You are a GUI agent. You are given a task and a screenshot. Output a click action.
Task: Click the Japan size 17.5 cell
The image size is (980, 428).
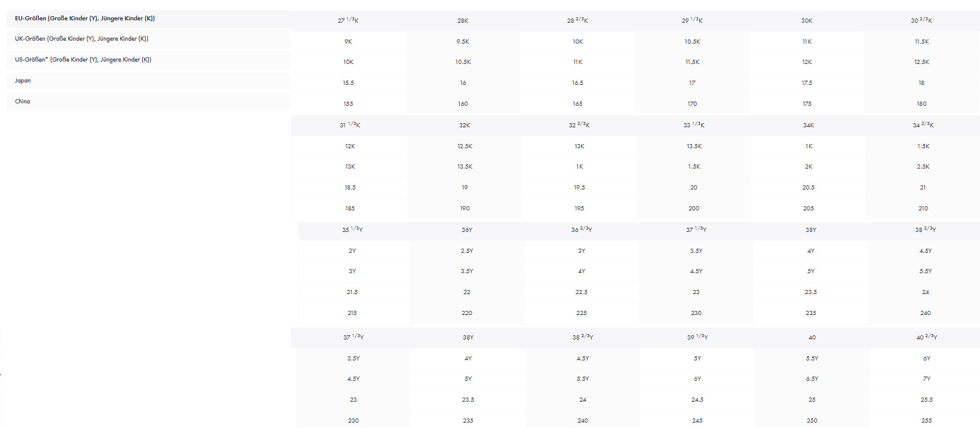pos(807,83)
